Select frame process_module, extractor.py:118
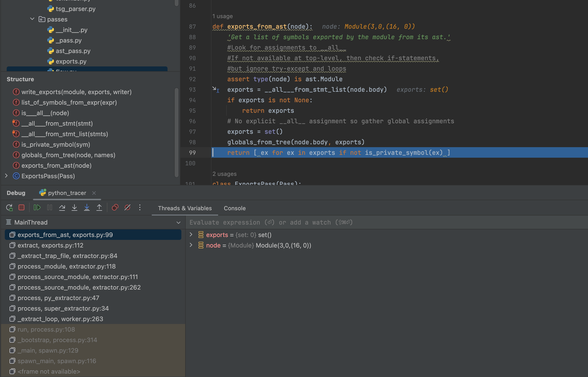This screenshot has height=377, width=588. [x=93, y=266]
